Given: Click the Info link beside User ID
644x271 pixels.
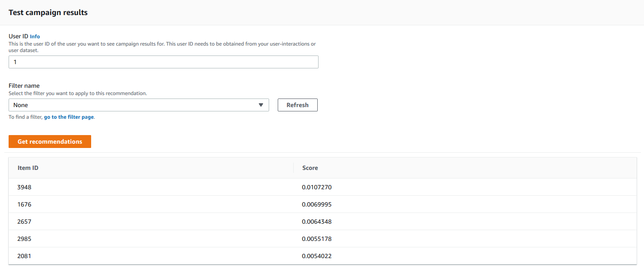Looking at the screenshot, I should [35, 36].
